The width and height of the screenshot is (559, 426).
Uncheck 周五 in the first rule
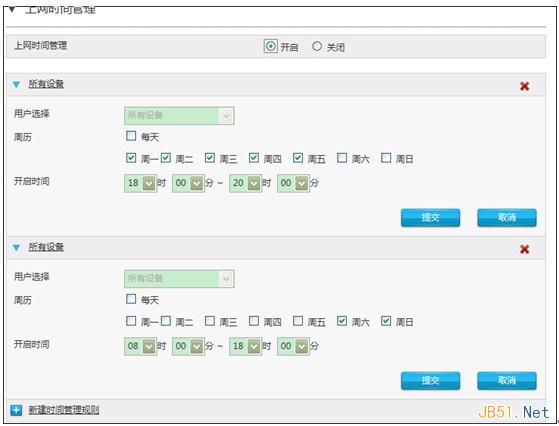click(x=298, y=158)
